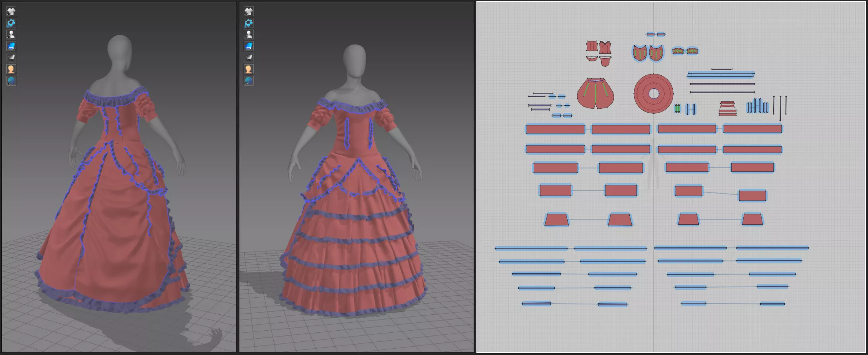The width and height of the screenshot is (868, 355).
Task: Open blue fabric render style menu, left viewport
Action: [11, 46]
